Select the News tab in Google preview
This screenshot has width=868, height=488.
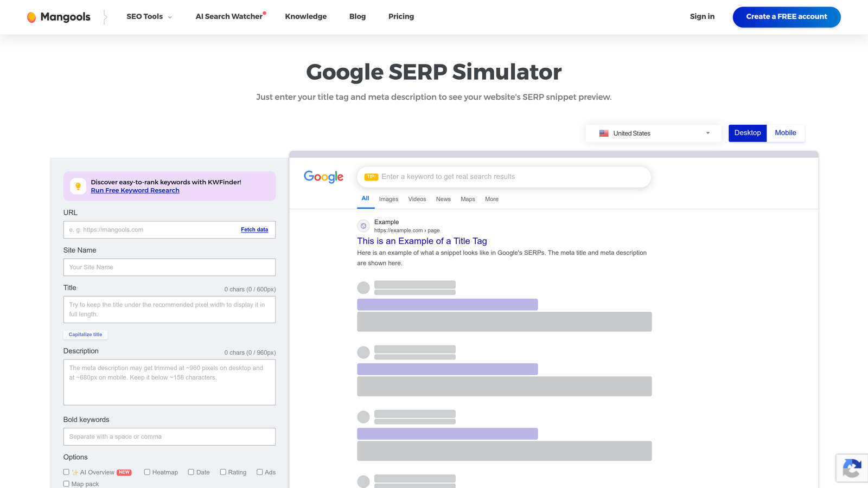point(443,199)
